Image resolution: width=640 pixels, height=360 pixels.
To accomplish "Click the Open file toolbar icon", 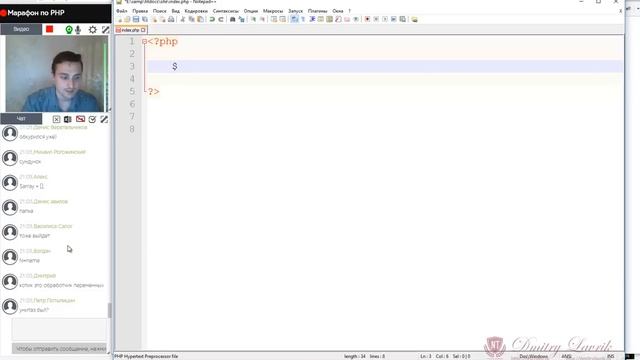I will (x=127, y=19).
